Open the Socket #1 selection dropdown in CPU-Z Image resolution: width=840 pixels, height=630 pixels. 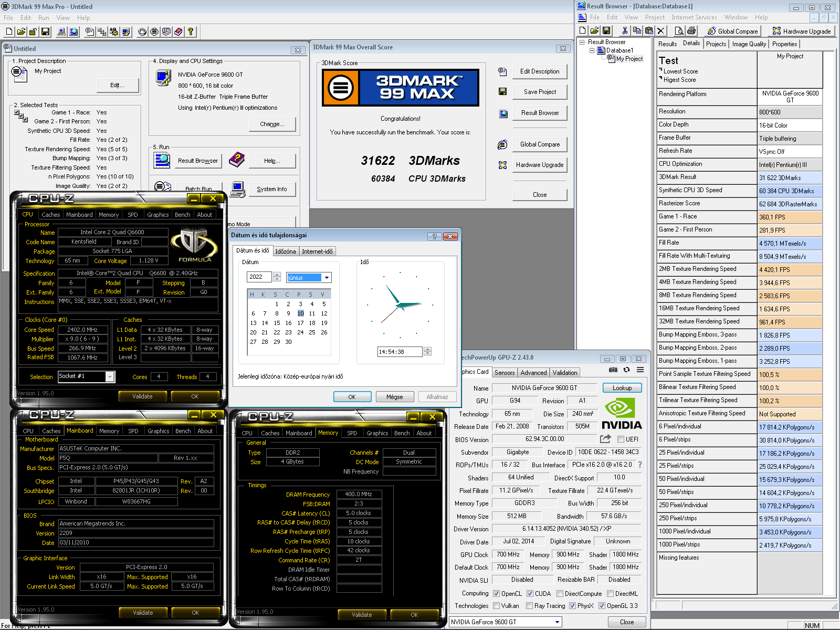click(110, 376)
